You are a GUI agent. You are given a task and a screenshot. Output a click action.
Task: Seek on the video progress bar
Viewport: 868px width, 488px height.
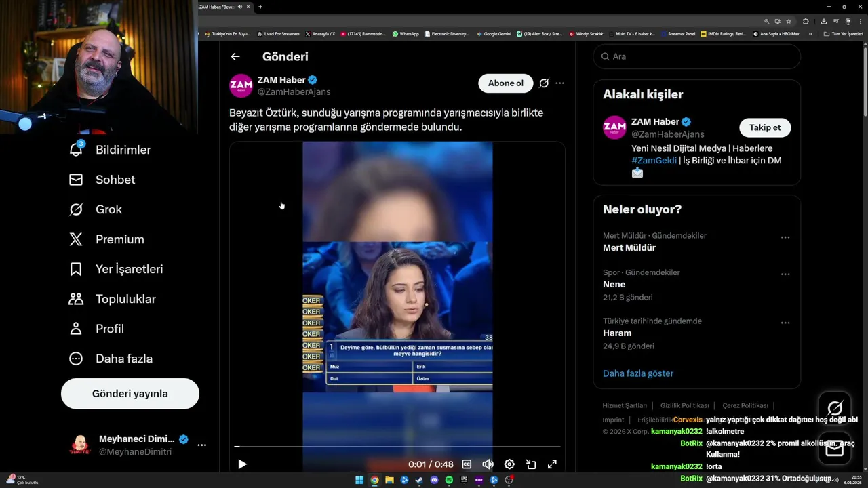397,447
